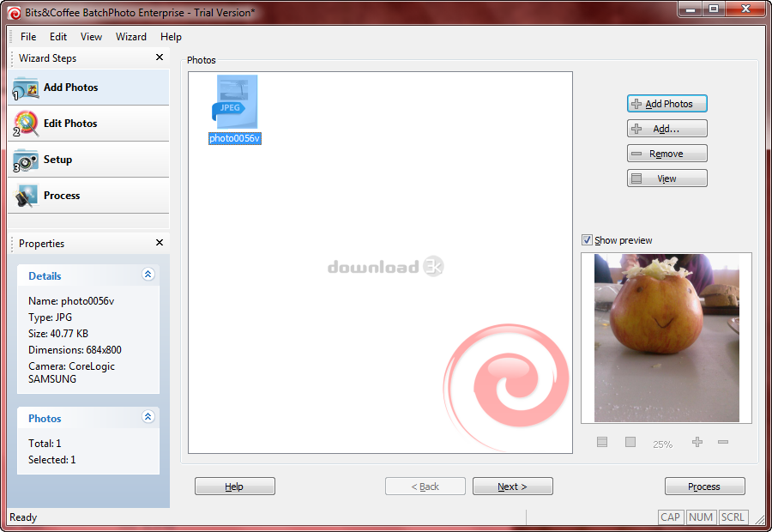Viewport: 772px width, 532px height.
Task: Click the Type: JPG detail
Action: pos(51,317)
